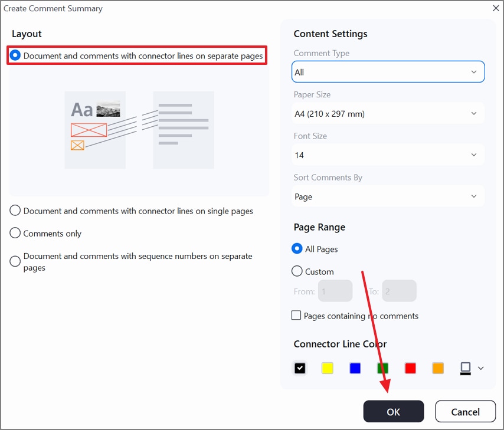Image resolution: width=504 pixels, height=430 pixels.
Task: Select the yellow connector line color
Action: click(x=327, y=367)
